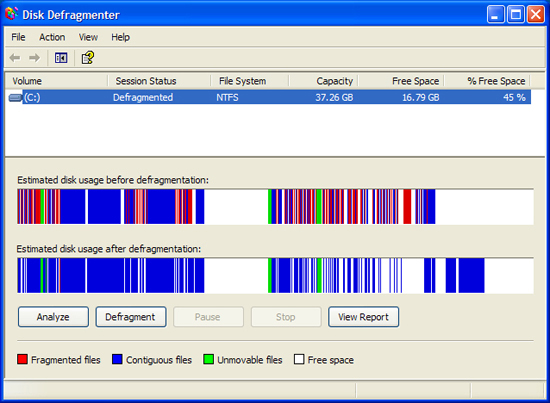Click the after defragmentation disk usage bar
Viewport: 550px width, 403px height.
(x=275, y=275)
